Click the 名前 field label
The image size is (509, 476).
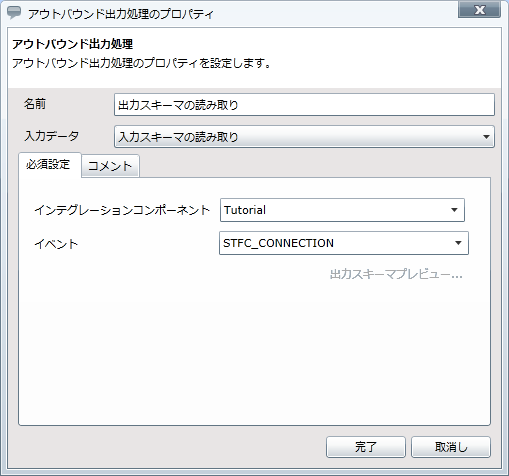35,104
